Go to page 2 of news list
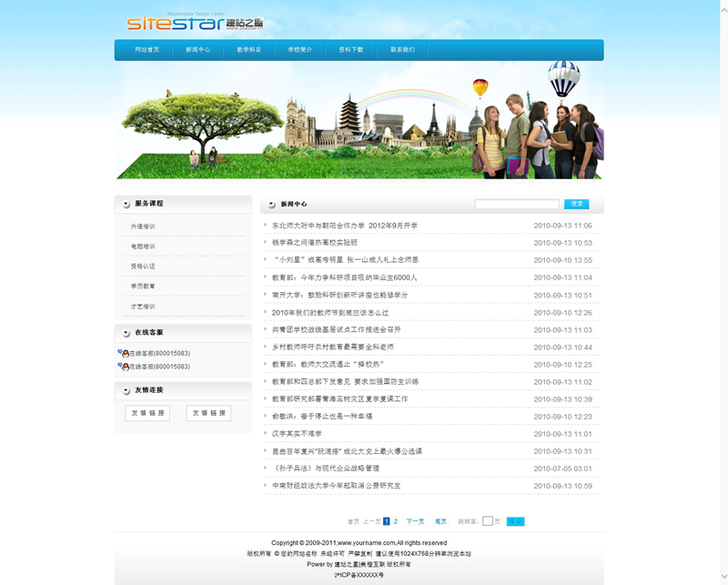This screenshot has height=585, width=728. tap(395, 521)
